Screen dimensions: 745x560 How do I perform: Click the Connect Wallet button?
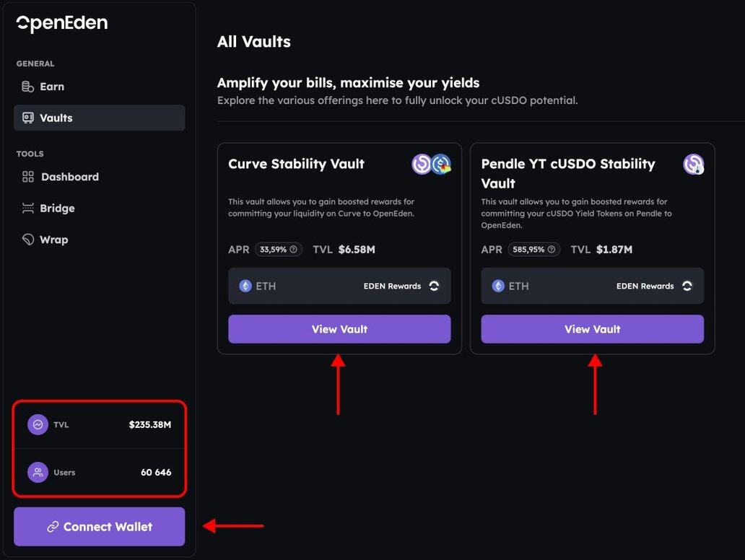(x=100, y=527)
